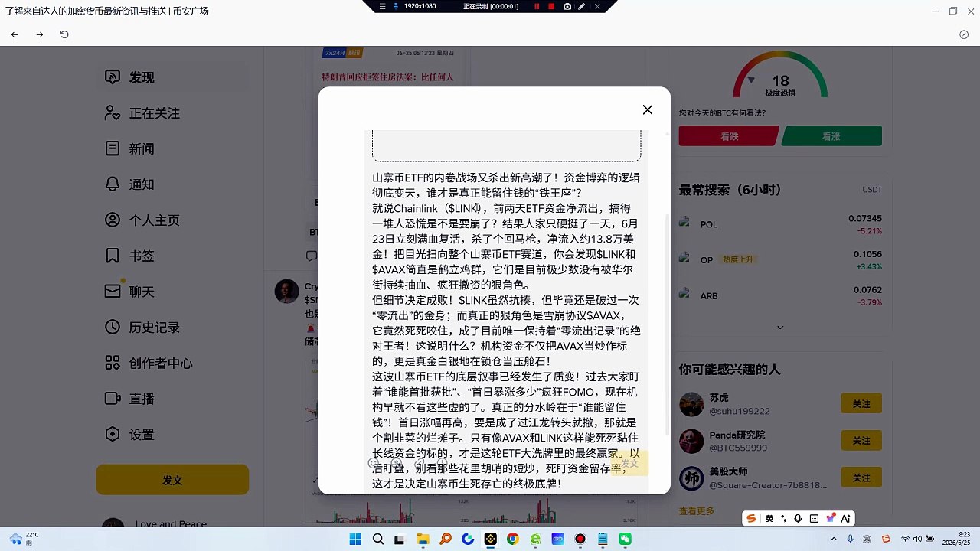
Task: Click the 正在关注 people-heart icon
Action: point(113,113)
